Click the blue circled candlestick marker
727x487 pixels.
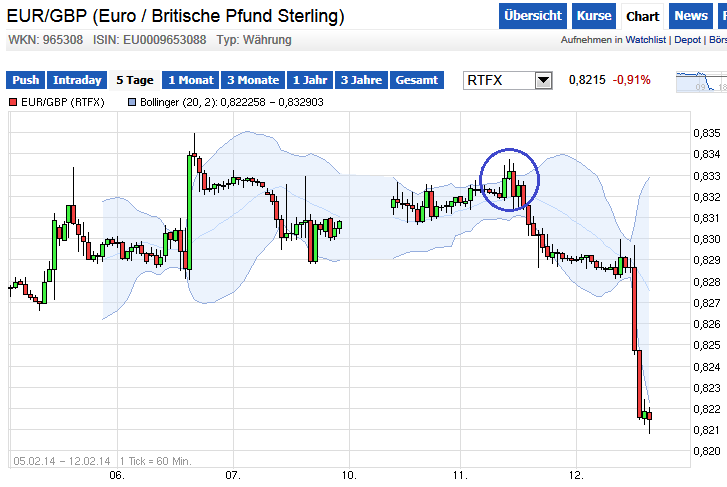click(509, 181)
